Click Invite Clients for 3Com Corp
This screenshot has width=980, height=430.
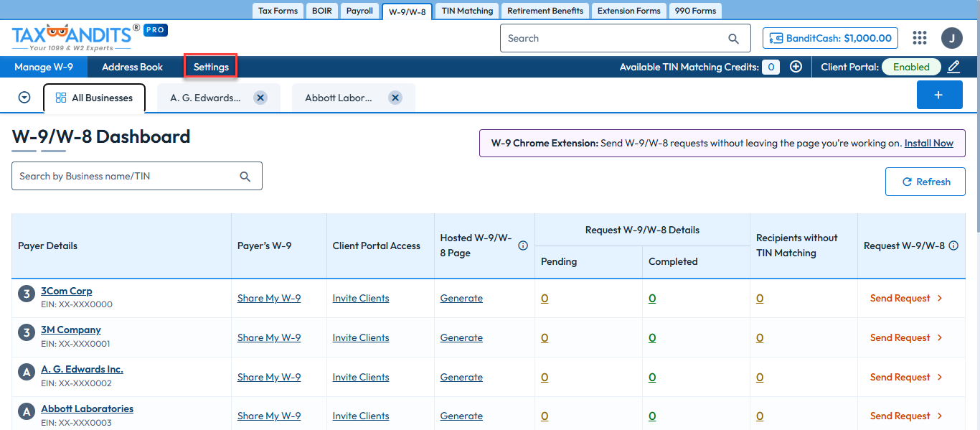click(x=361, y=298)
